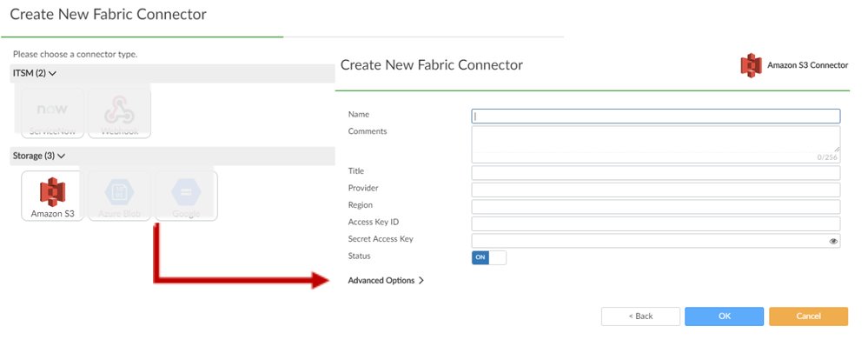Expand Advanced Options
The width and height of the screenshot is (868, 353).
tap(386, 281)
